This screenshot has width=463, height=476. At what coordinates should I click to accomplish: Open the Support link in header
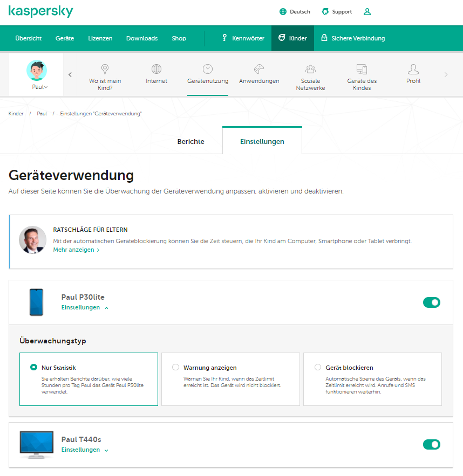point(342,11)
